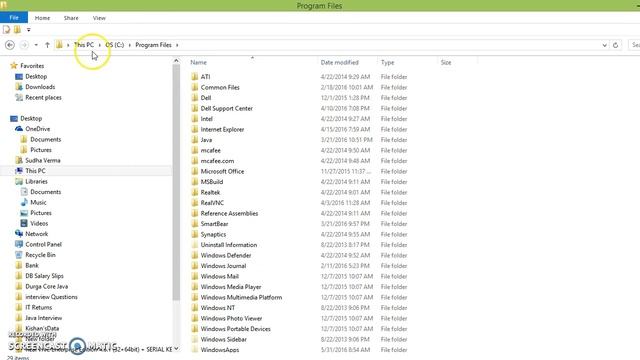Screen dimensions: 640x360
Task: Click Properties icon in Quick Access Toolbar
Action: (x=7, y=29)
